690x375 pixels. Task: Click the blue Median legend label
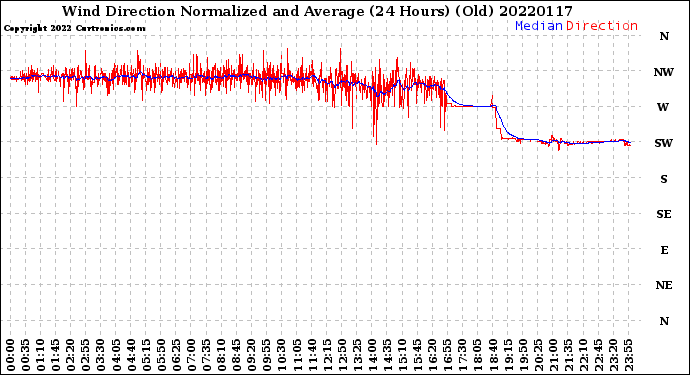pyautogui.click(x=539, y=26)
